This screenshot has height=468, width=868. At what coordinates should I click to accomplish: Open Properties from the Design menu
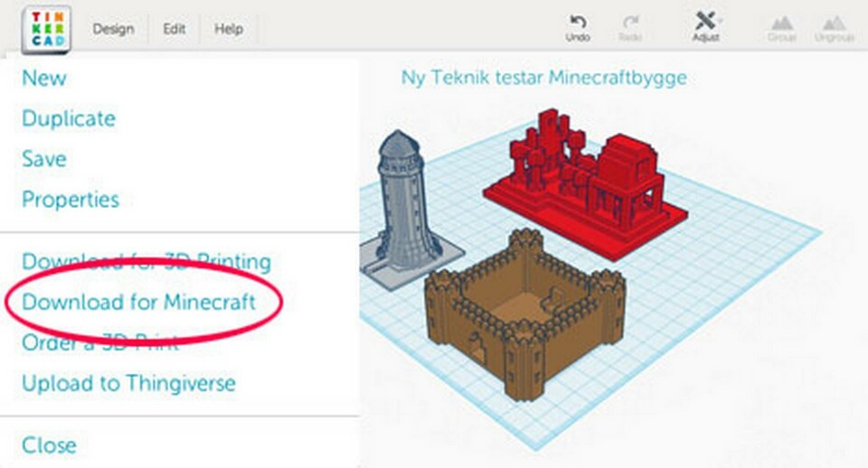click(71, 200)
